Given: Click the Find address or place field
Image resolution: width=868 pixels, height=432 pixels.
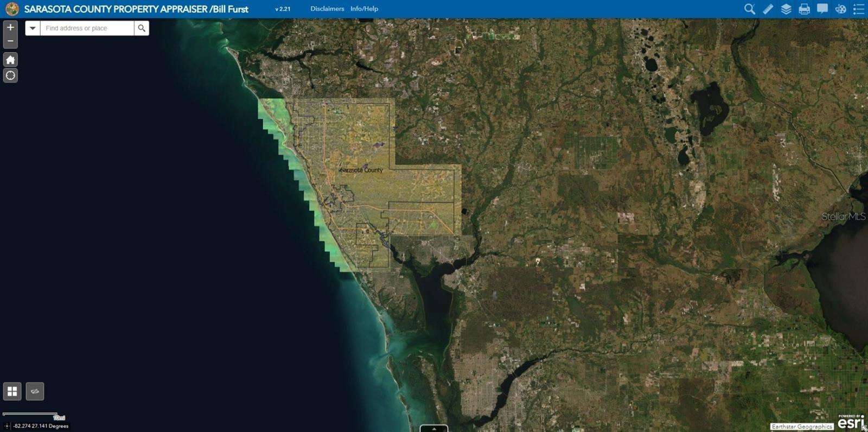Looking at the screenshot, I should tap(87, 28).
